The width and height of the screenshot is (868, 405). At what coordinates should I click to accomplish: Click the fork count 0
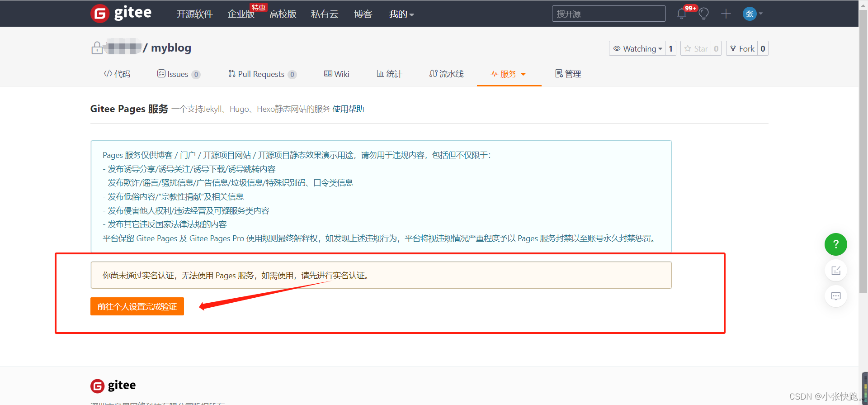click(x=763, y=48)
